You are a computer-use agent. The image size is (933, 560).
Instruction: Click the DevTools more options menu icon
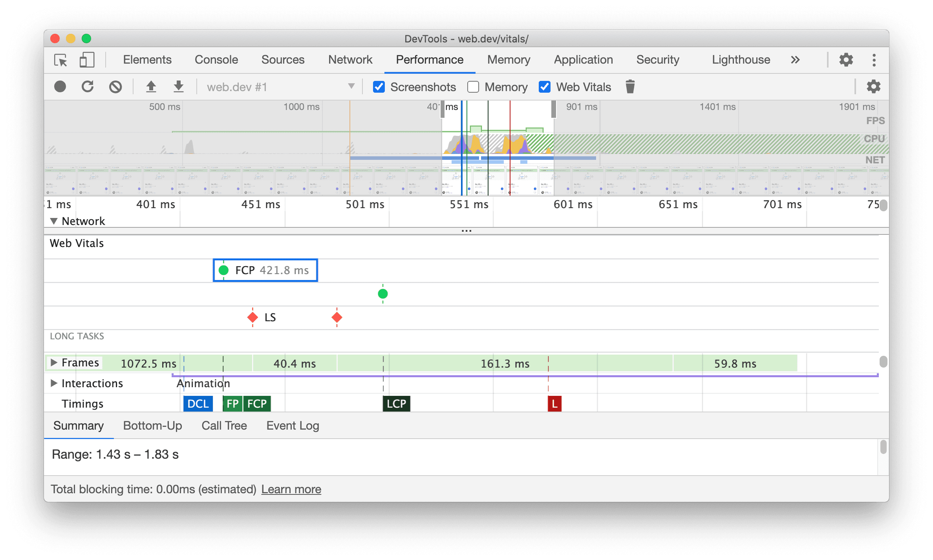click(x=874, y=59)
